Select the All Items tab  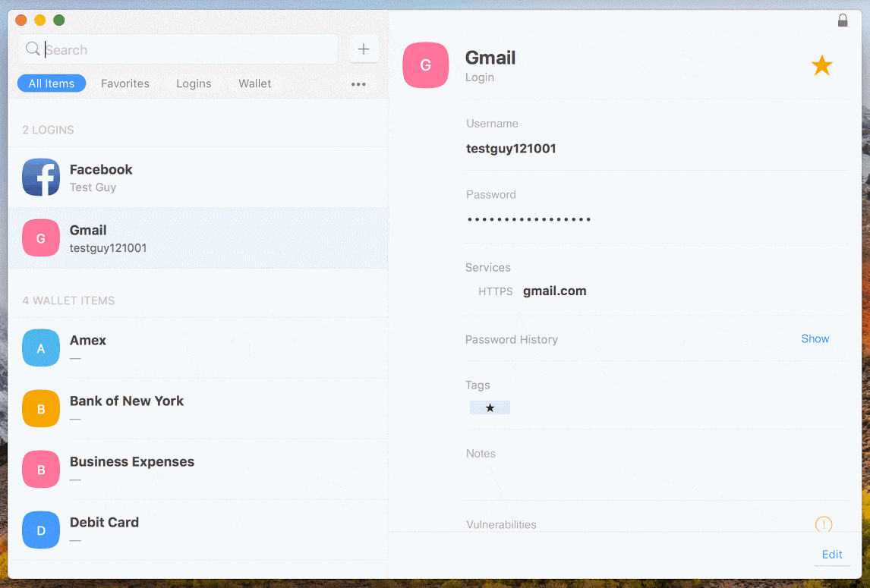click(x=52, y=83)
